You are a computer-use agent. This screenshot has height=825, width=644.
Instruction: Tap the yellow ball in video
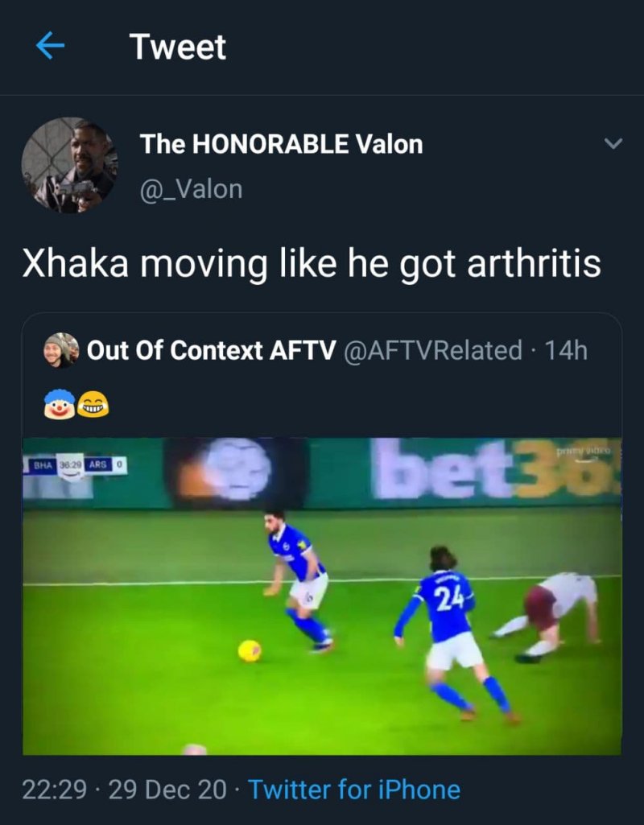pyautogui.click(x=250, y=651)
